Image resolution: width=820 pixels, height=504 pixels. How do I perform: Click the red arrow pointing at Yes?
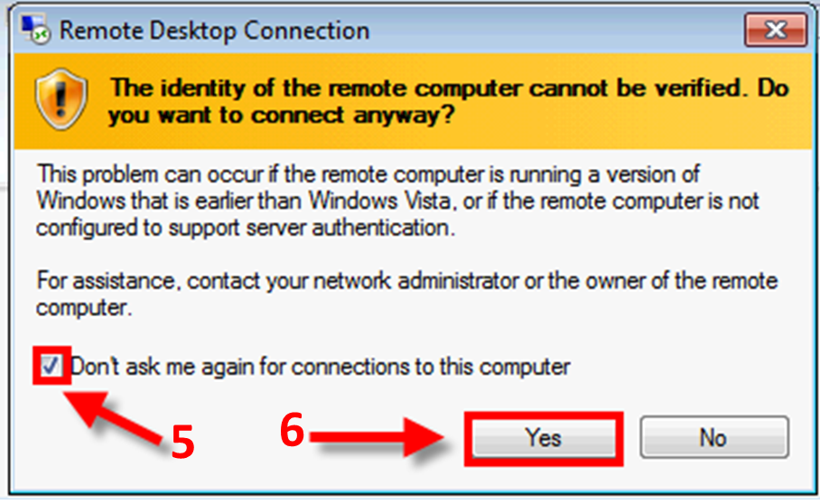pos(377,436)
